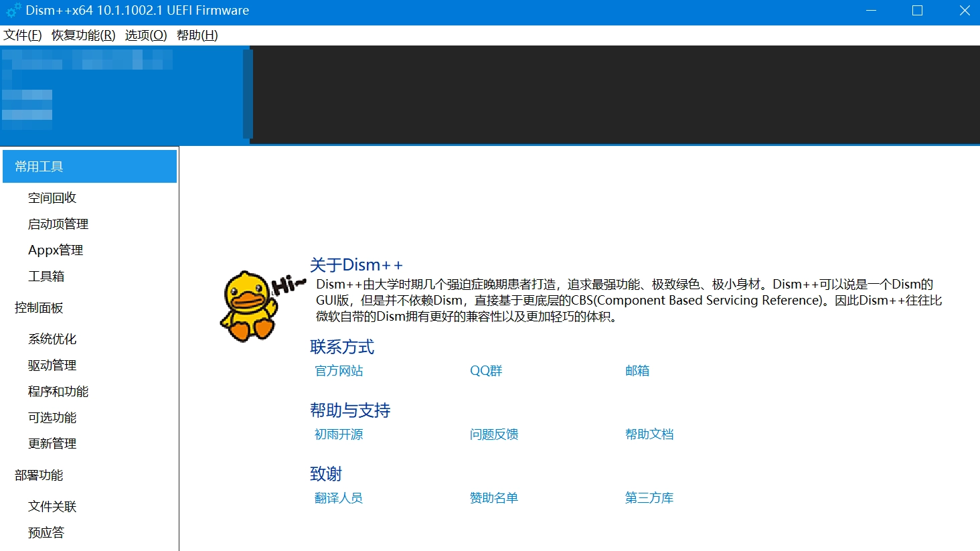Select the 部署功能 category header
The width and height of the screenshot is (980, 551).
coord(39,475)
